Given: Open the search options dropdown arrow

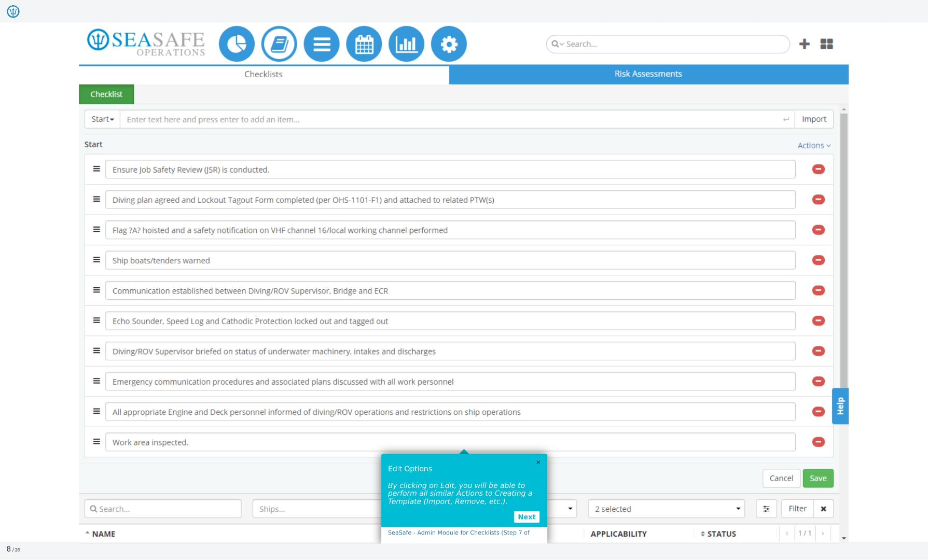Looking at the screenshot, I should point(558,44).
